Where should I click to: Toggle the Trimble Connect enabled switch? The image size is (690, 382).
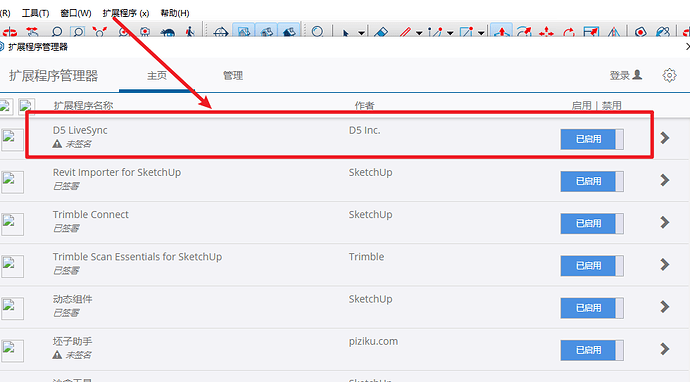(x=592, y=224)
